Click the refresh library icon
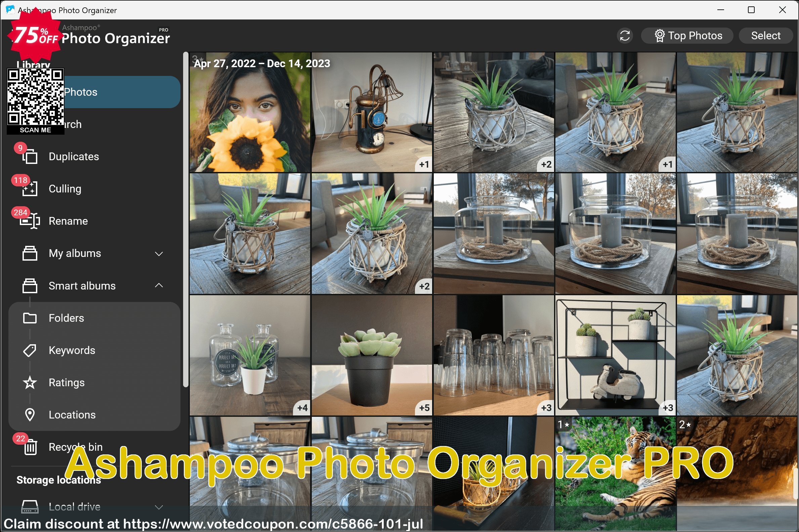The width and height of the screenshot is (799, 532). (625, 36)
